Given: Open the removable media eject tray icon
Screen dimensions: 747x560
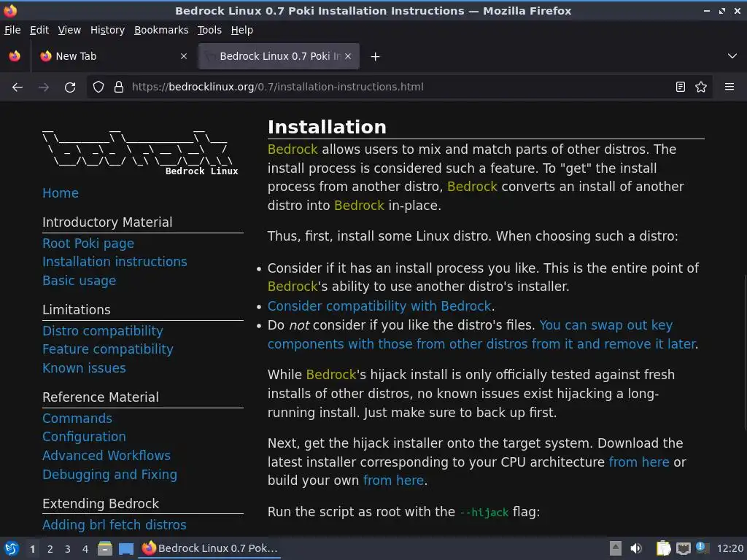Looking at the screenshot, I should point(616,548).
